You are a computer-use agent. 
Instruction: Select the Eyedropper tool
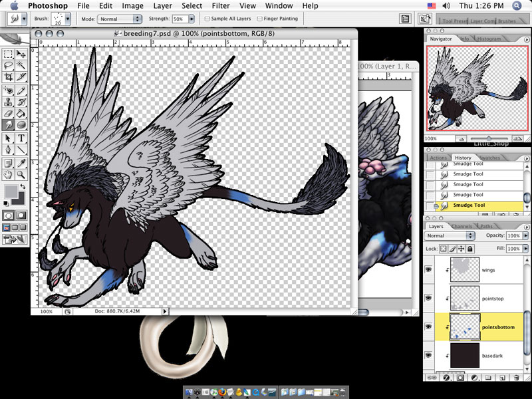click(21, 163)
